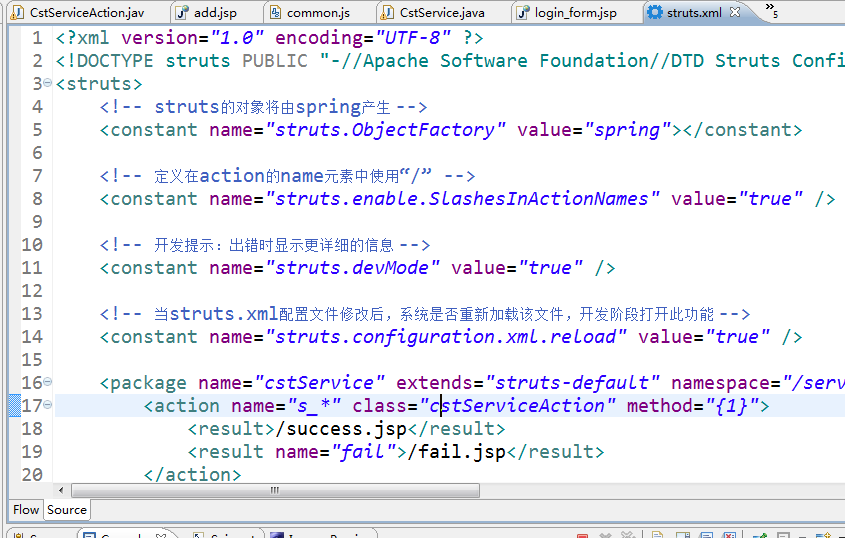Click the comment on line 4 about spring
The width and height of the screenshot is (845, 538).
click(x=264, y=107)
